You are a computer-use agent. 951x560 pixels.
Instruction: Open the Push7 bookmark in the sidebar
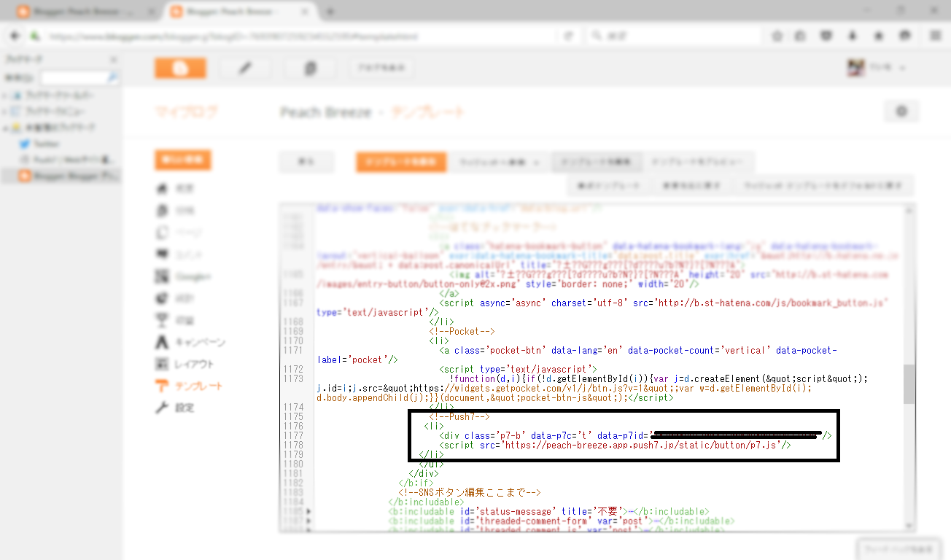coord(66,160)
